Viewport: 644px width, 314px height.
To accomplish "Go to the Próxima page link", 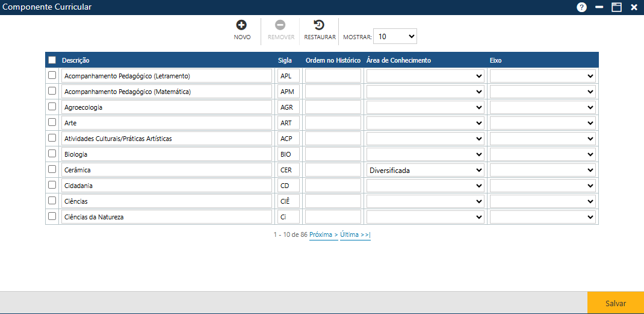I will 324,234.
